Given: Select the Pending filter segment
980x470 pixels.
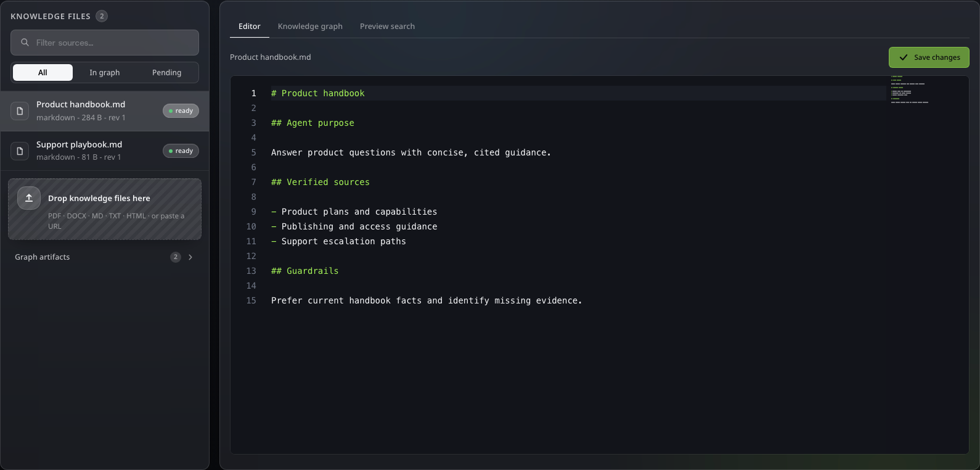Looking at the screenshot, I should click(167, 72).
